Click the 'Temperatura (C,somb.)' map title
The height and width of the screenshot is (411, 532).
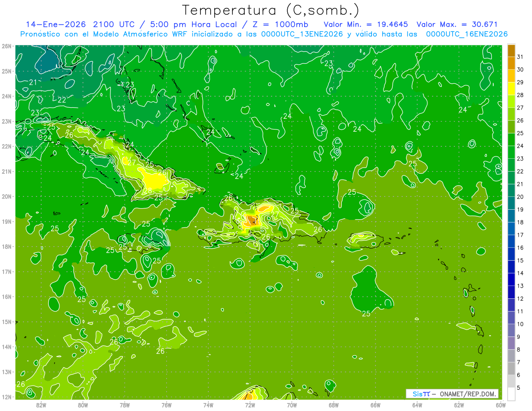[x=270, y=10]
